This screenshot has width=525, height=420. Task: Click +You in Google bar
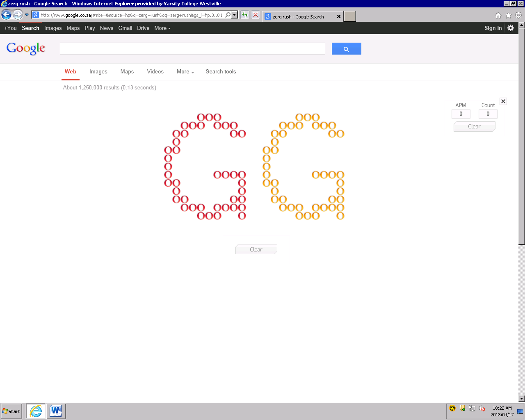[x=10, y=28]
